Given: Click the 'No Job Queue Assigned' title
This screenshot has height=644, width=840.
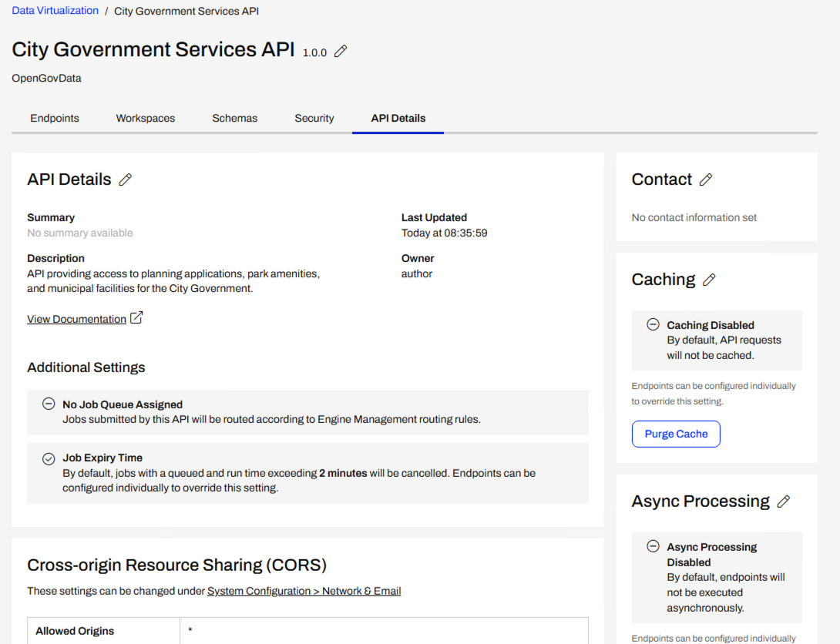Looking at the screenshot, I should pyautogui.click(x=123, y=404).
